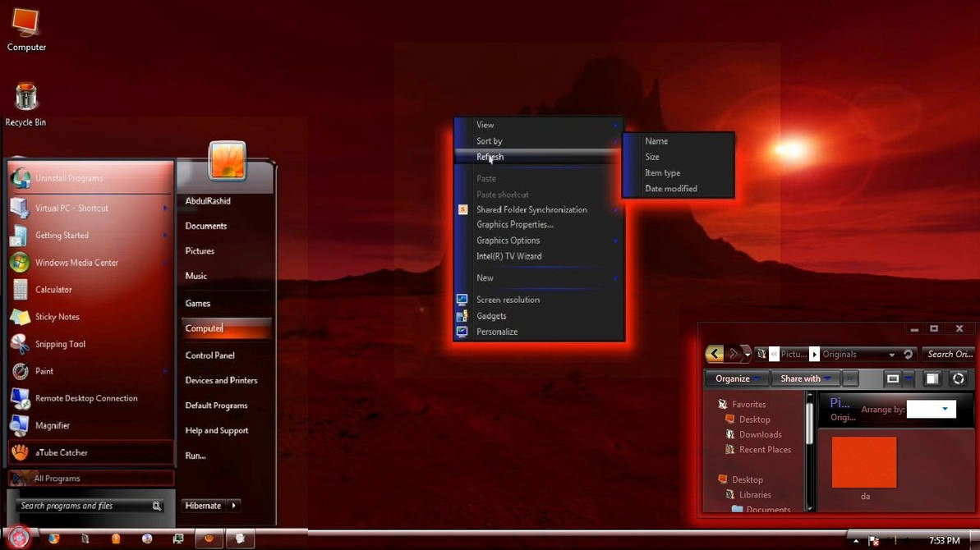Screen dimensions: 980x550
Task: Open Organize dropdown in Explorer
Action: (737, 378)
